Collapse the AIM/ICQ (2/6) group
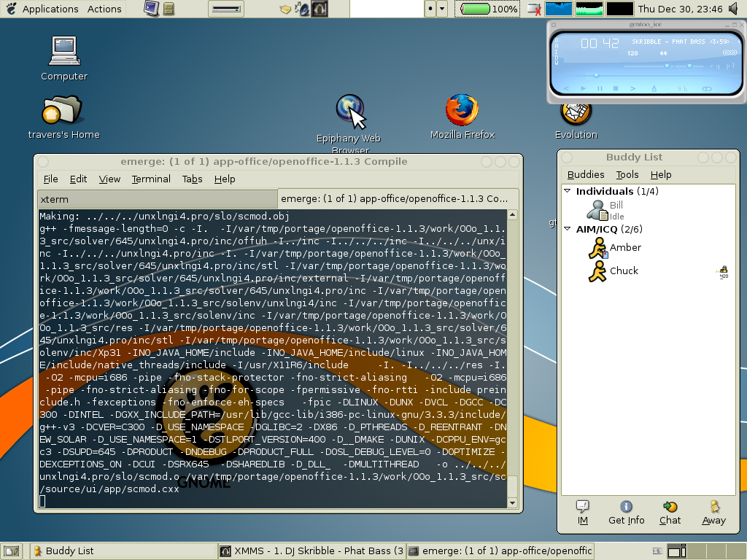The image size is (747, 560). click(567, 229)
